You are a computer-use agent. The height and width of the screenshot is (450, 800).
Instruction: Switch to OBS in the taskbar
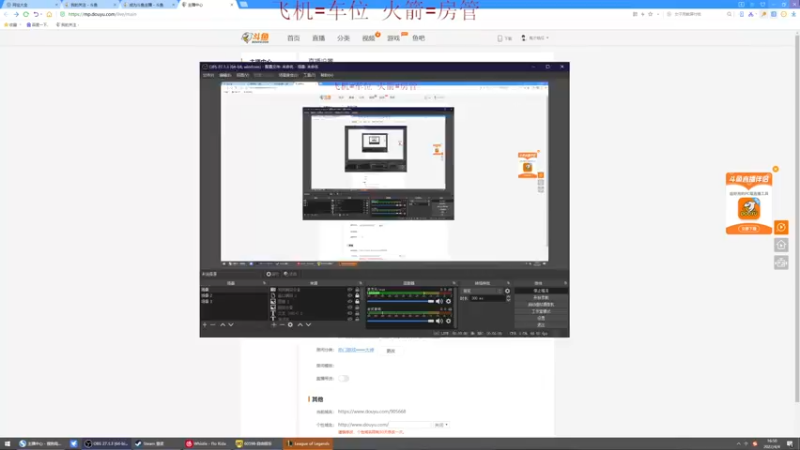tap(106, 443)
